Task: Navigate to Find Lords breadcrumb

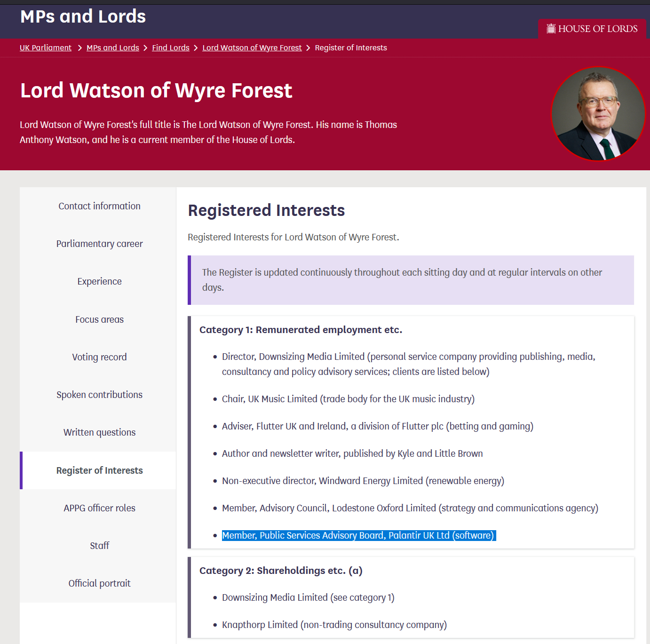Action: point(171,48)
